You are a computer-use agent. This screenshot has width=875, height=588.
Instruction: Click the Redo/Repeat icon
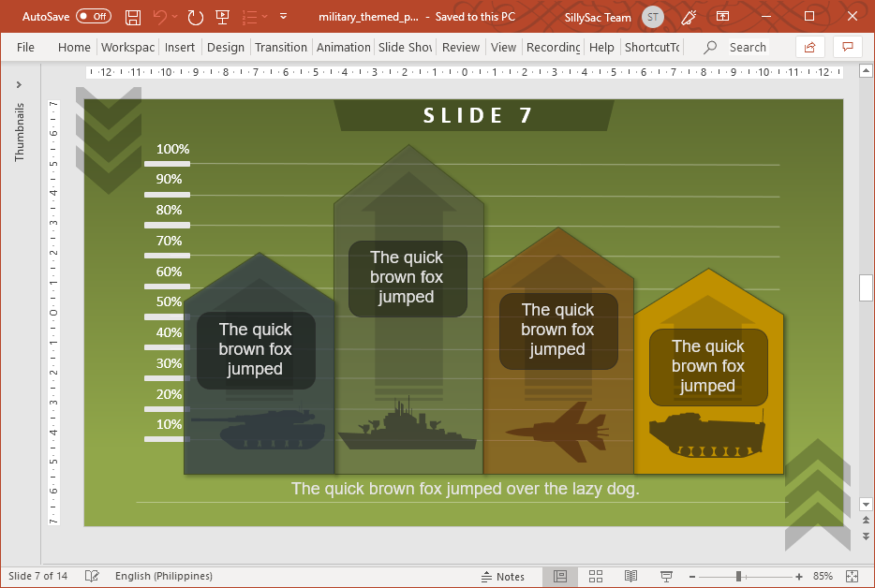(195, 17)
